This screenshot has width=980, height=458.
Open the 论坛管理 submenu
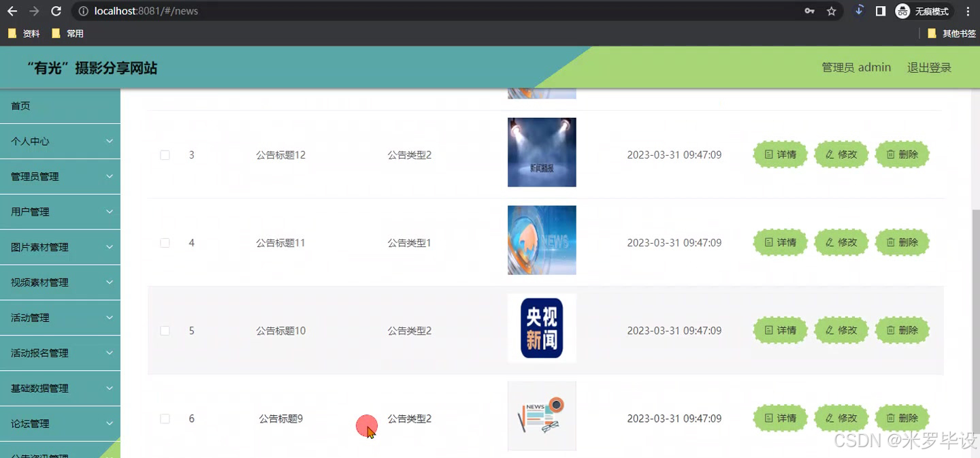pyautogui.click(x=60, y=423)
